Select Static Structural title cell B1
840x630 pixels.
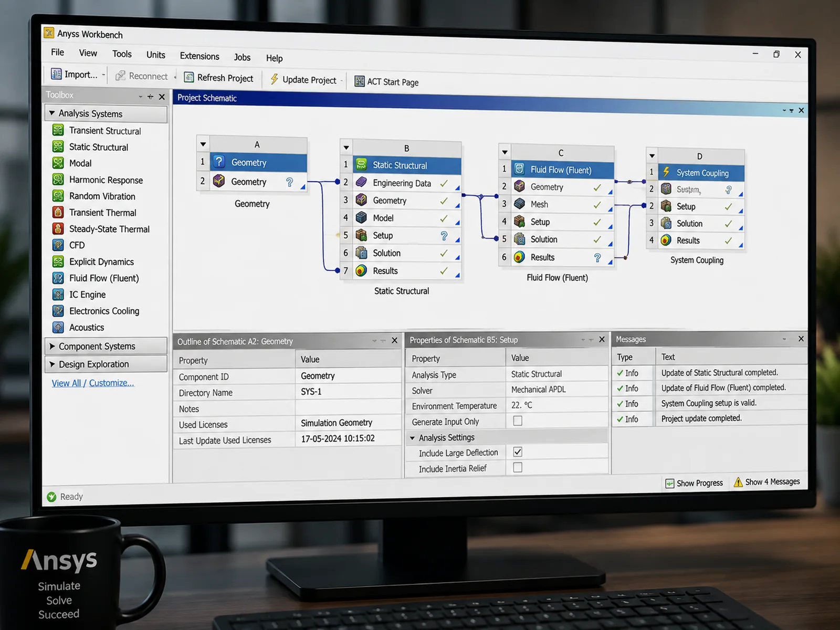(x=406, y=165)
